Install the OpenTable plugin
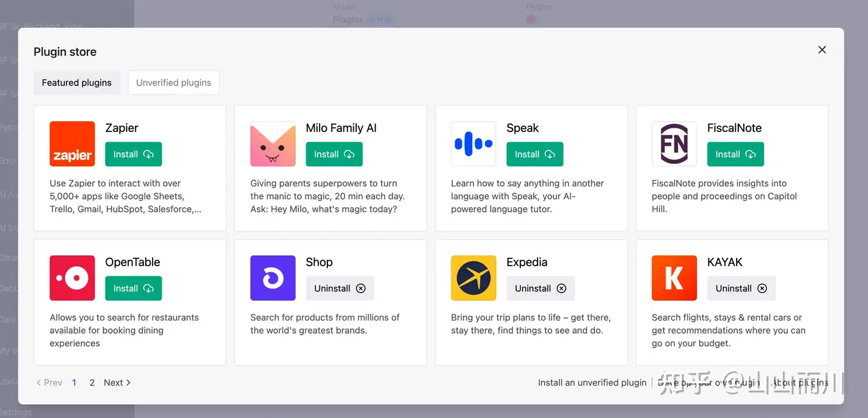 tap(133, 289)
